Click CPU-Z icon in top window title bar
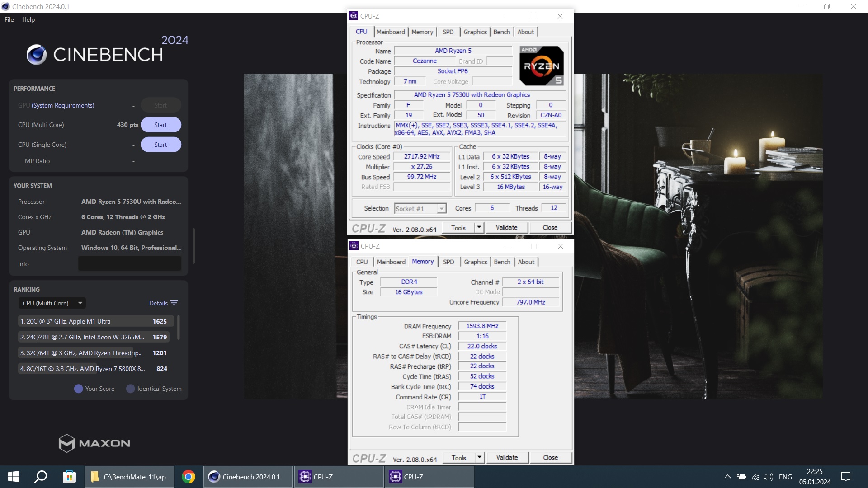This screenshot has height=488, width=868. pos(354,16)
